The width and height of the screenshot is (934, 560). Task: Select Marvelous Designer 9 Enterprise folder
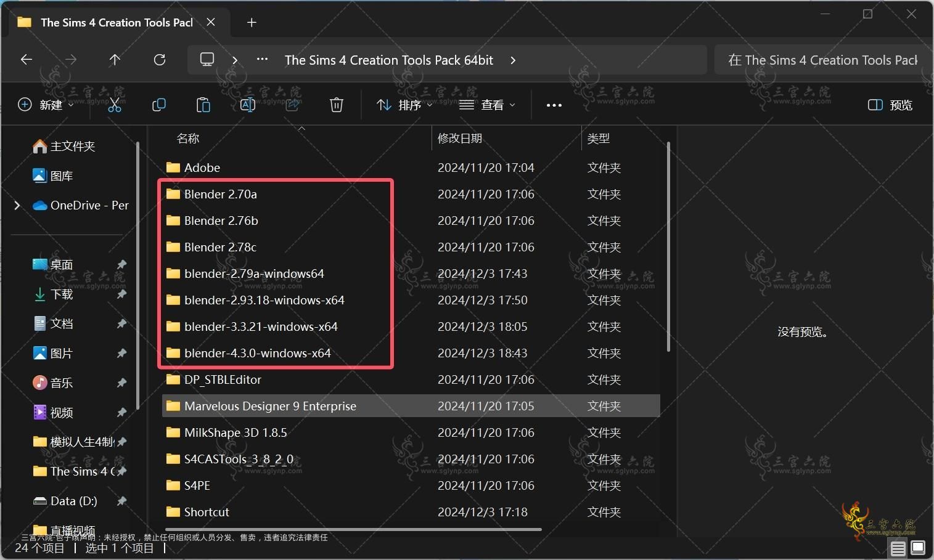tap(411, 406)
